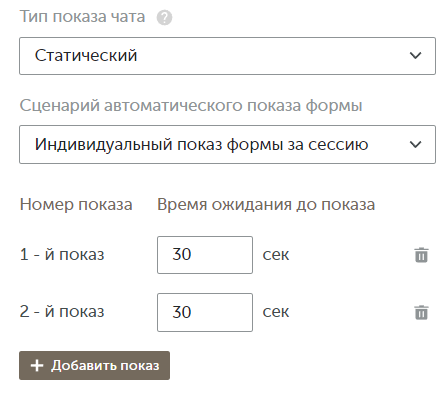The width and height of the screenshot is (447, 399).
Task: Click the Номер показа column header
Action: [76, 204]
